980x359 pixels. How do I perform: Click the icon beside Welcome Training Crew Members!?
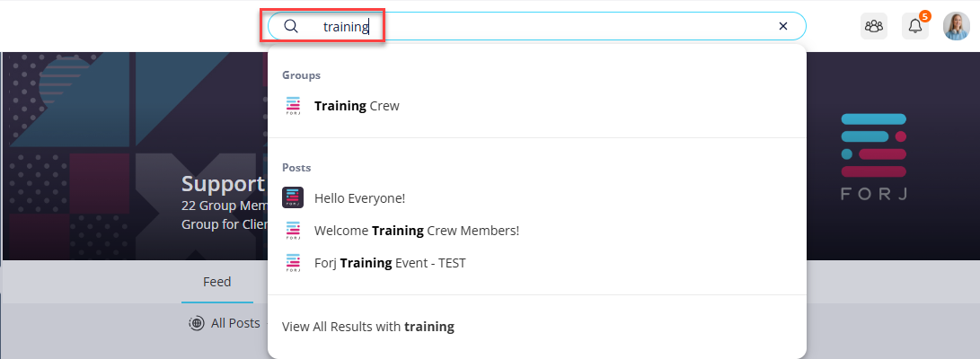tap(293, 231)
